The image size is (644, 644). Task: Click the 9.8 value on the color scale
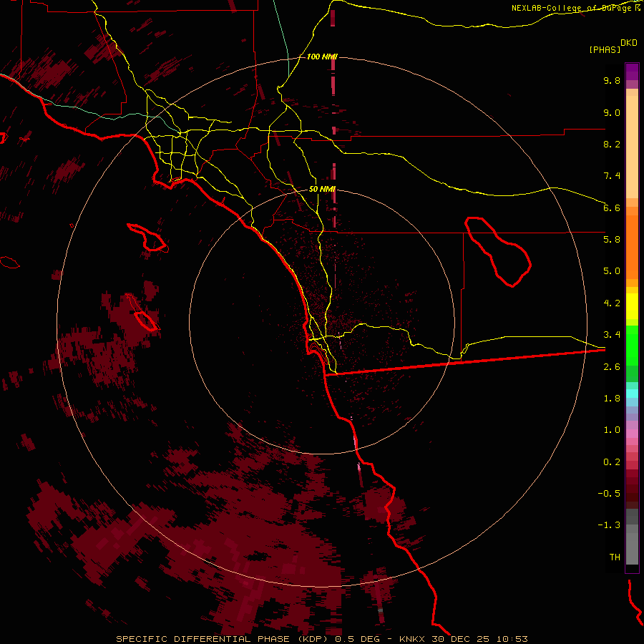(x=612, y=80)
